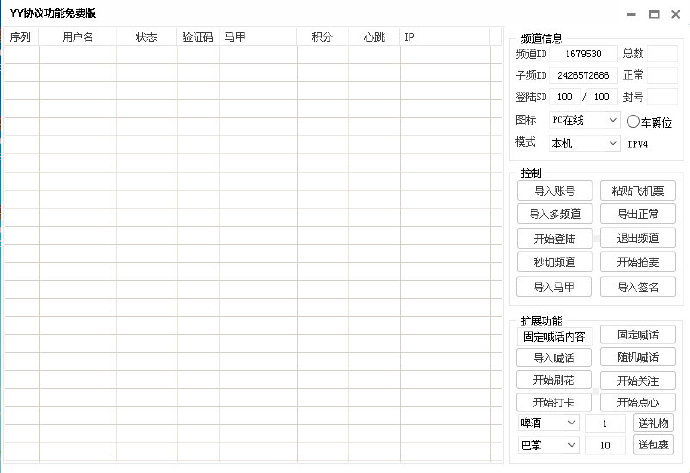
Task: Click the 序列 column header
Action: [21, 37]
